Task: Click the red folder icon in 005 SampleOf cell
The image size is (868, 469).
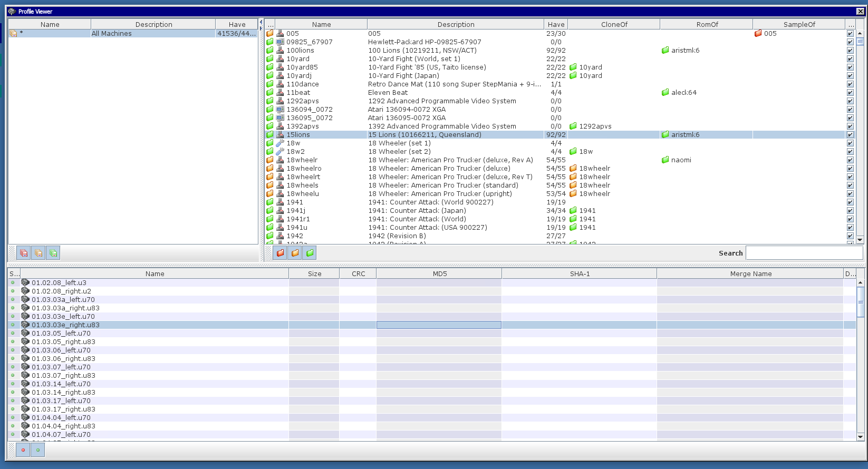Action: coord(758,33)
